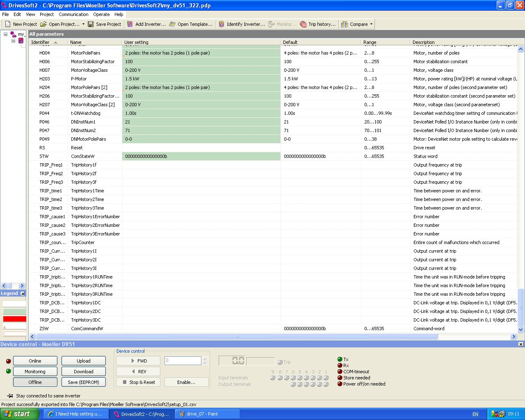Open the Edit menu
The height and width of the screenshot is (420, 525).
(17, 14)
